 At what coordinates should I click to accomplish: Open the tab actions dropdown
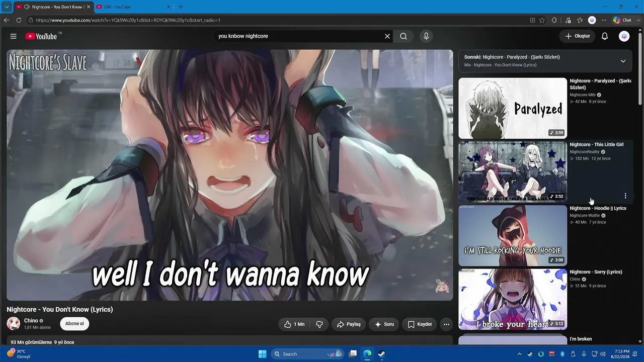[x=7, y=7]
